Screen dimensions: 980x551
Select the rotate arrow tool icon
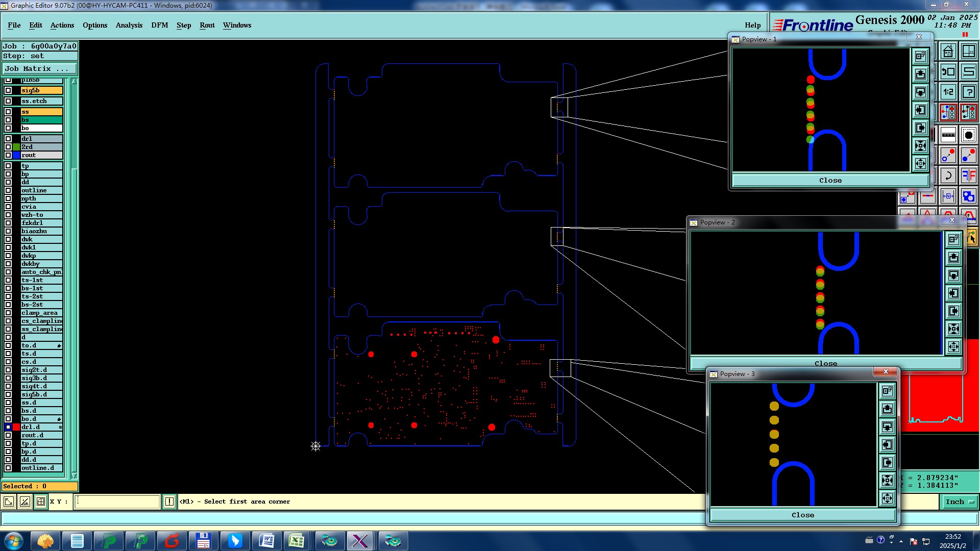(x=948, y=176)
